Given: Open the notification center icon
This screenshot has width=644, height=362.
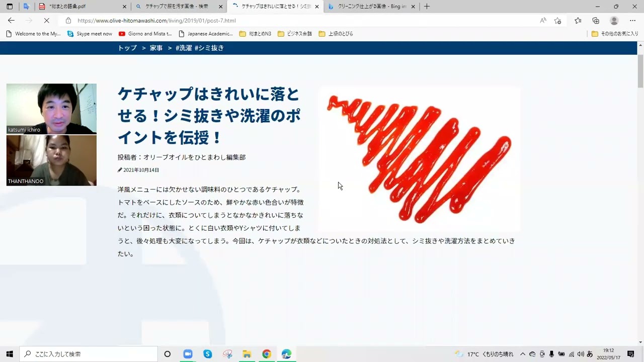Looking at the screenshot, I should point(631,354).
